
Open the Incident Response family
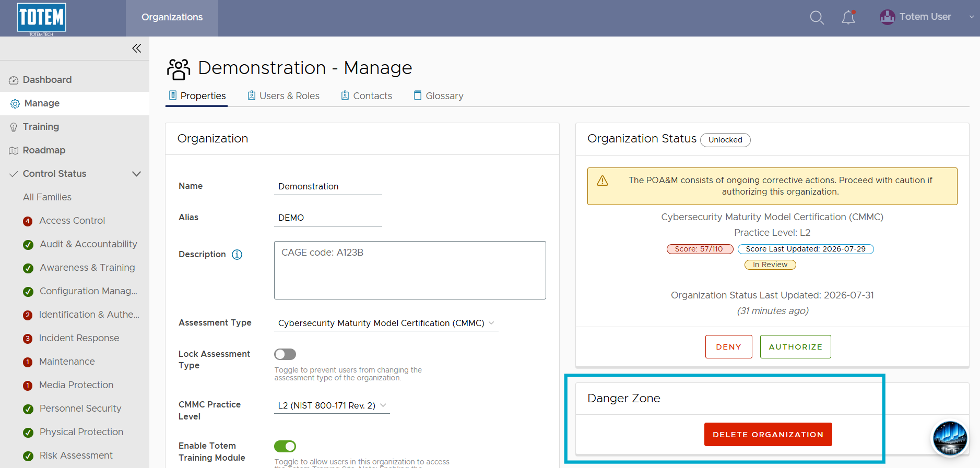point(79,338)
